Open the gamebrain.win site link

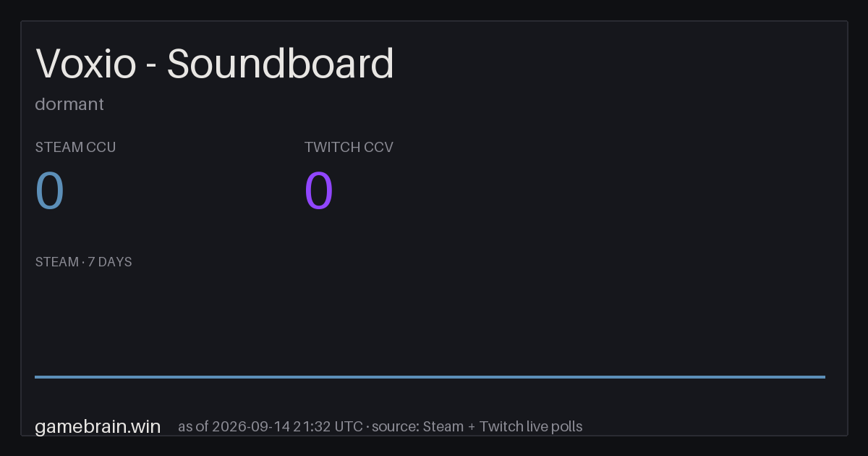tap(98, 426)
